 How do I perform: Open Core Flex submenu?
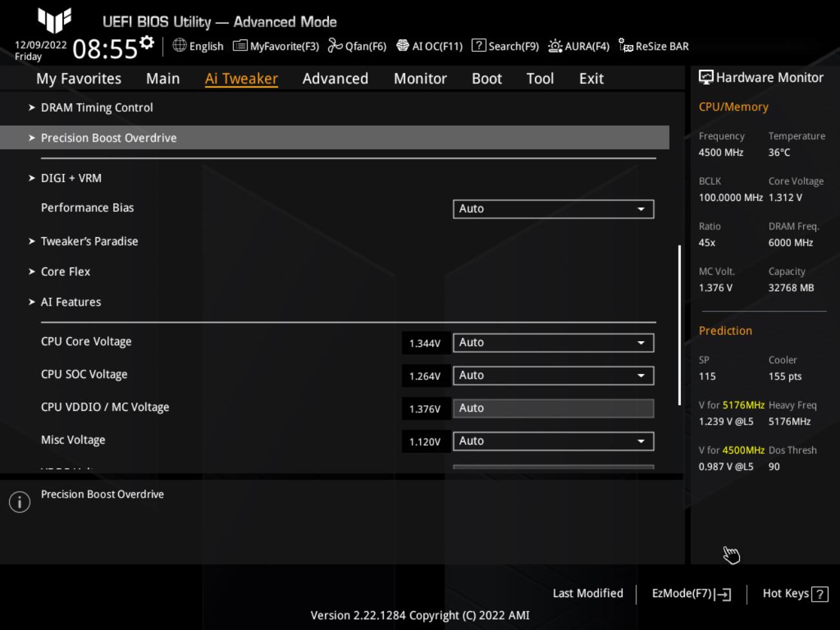(x=59, y=272)
